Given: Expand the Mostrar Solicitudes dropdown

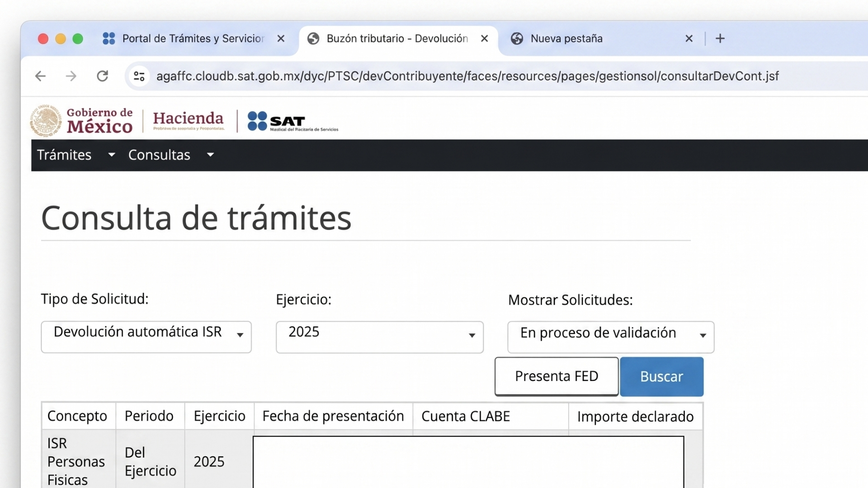Looking at the screenshot, I should pos(611,337).
